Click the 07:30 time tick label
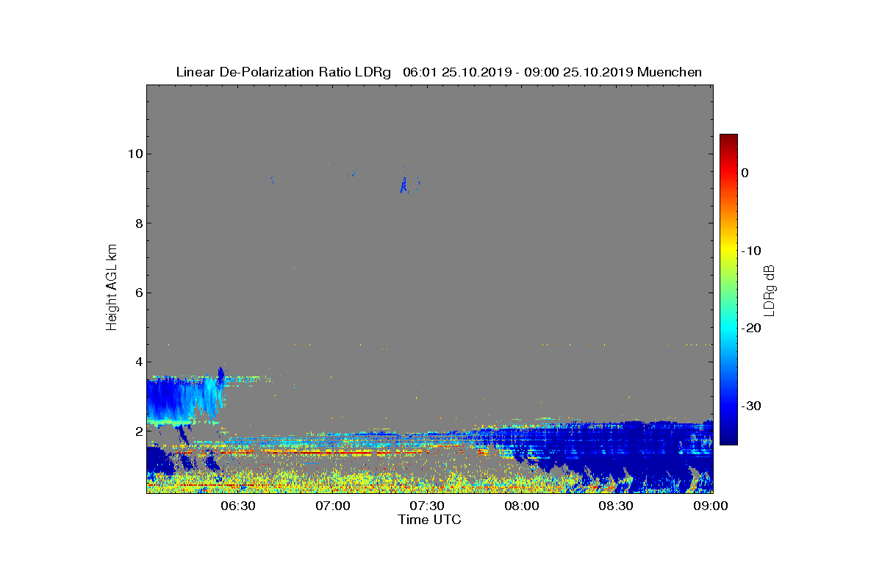Viewport: 882px width, 588px height. (427, 506)
